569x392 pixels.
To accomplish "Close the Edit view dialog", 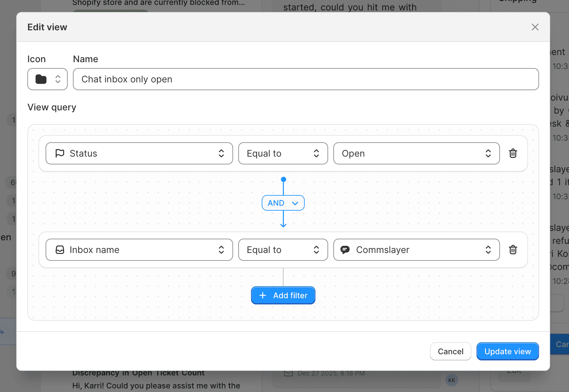I will pos(535,27).
